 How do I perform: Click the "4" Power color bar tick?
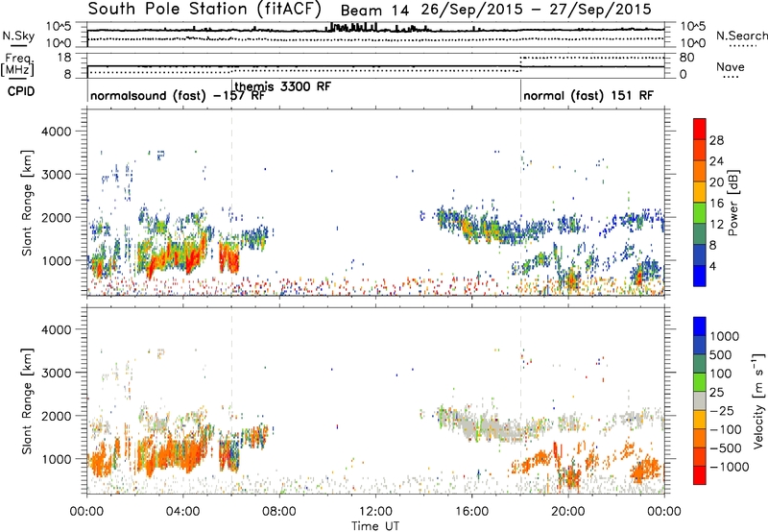713,266
